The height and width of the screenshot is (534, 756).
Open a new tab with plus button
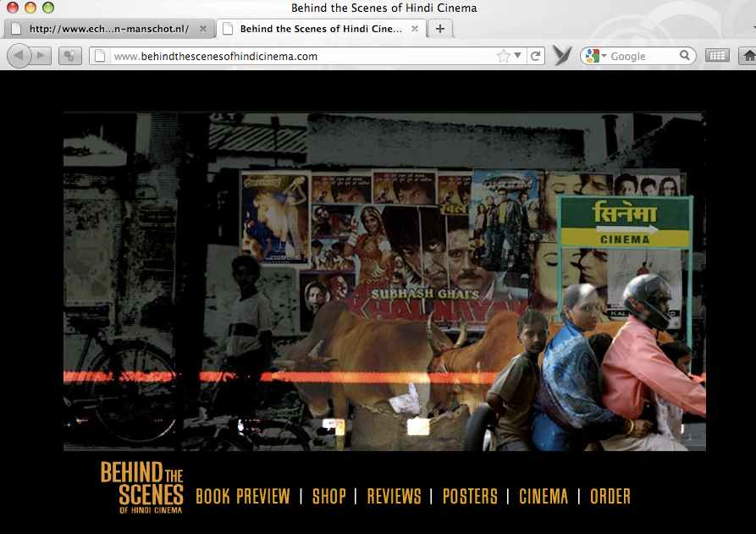[x=439, y=29]
